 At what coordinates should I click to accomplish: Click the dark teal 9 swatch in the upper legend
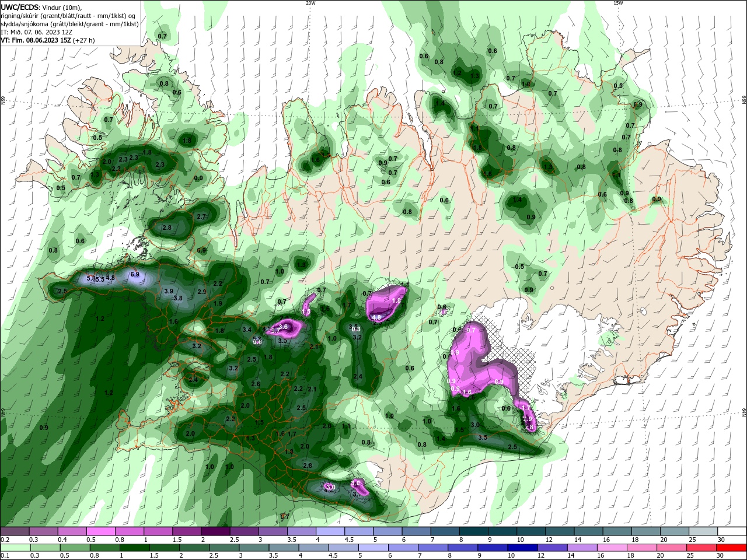coord(502,531)
